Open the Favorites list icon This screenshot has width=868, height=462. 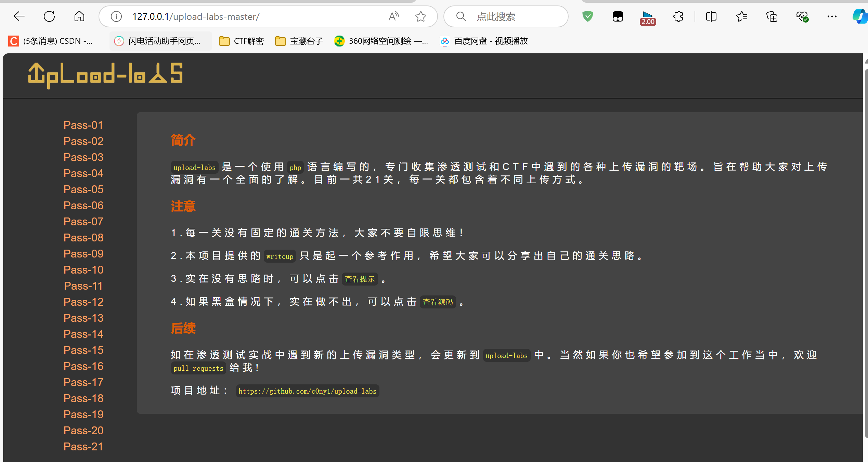(x=741, y=16)
